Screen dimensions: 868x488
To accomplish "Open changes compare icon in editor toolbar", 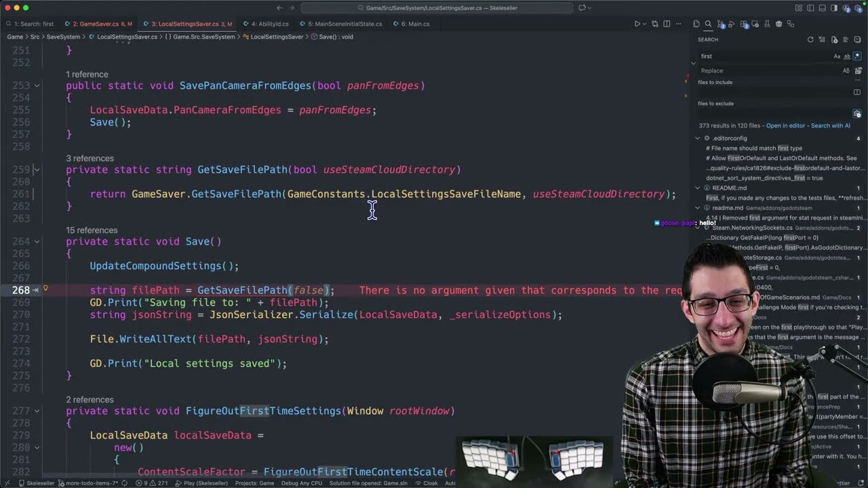I will click(655, 24).
